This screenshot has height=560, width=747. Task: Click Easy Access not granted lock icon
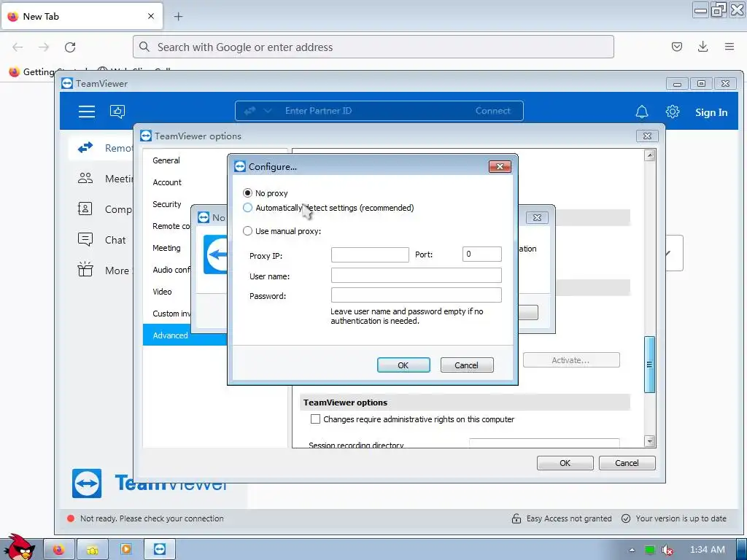point(516,518)
